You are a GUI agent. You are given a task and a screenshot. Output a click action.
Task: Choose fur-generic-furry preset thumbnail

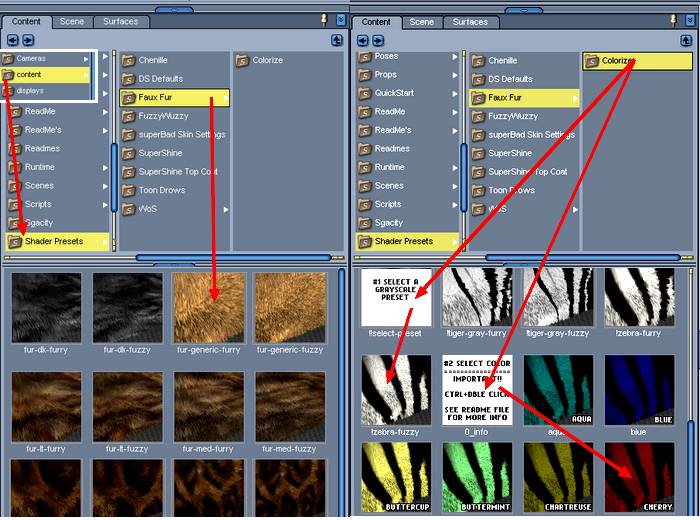[x=209, y=308]
